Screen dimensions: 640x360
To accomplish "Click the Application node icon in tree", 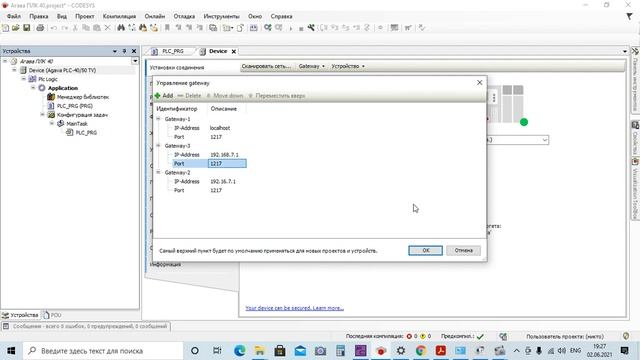I will [x=42, y=88].
